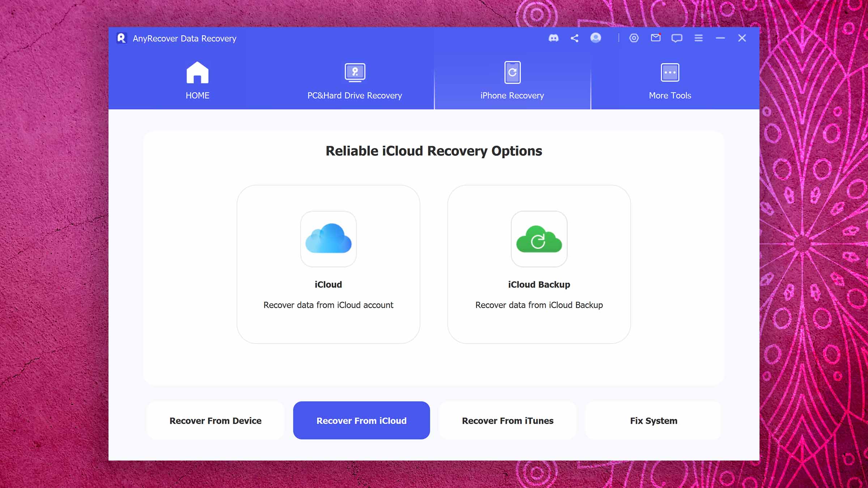Click the iCloud Backup card title
868x488 pixels.
[x=539, y=284]
